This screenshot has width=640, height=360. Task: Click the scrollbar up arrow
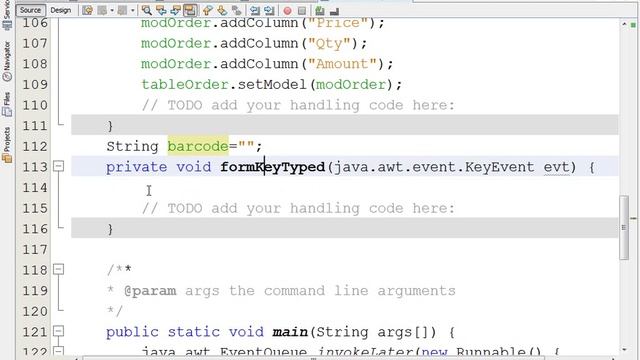pyautogui.click(x=624, y=24)
